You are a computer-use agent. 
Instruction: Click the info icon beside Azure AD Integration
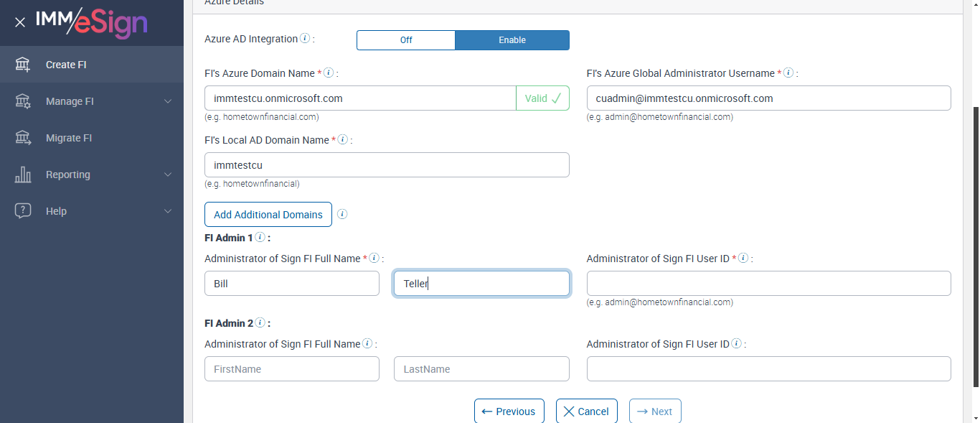point(305,39)
